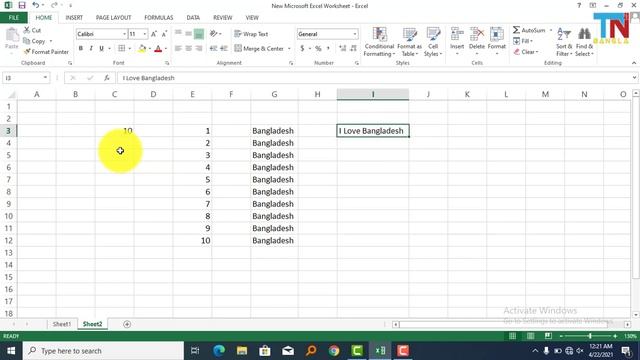
Task: Decrease the cell indent
Action: click(x=213, y=48)
